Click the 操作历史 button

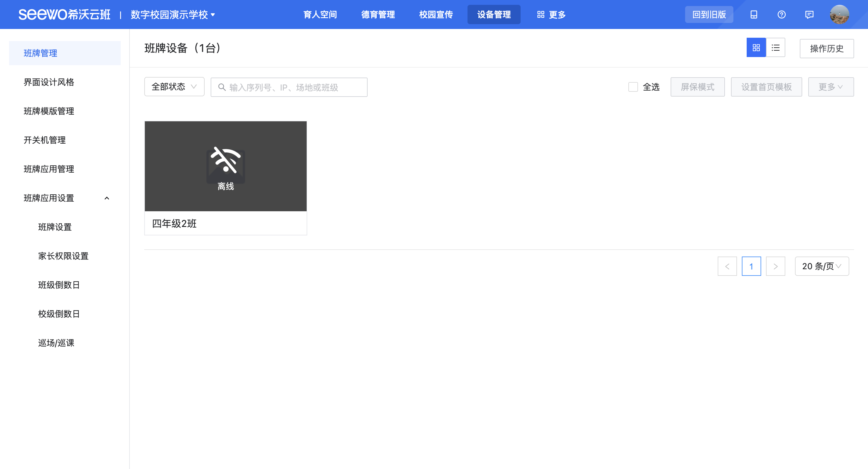(x=827, y=49)
